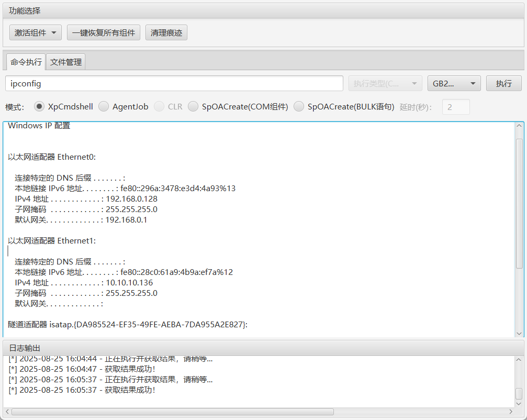
Task: Expand the GB2... encoding dropdown
Action: click(454, 83)
